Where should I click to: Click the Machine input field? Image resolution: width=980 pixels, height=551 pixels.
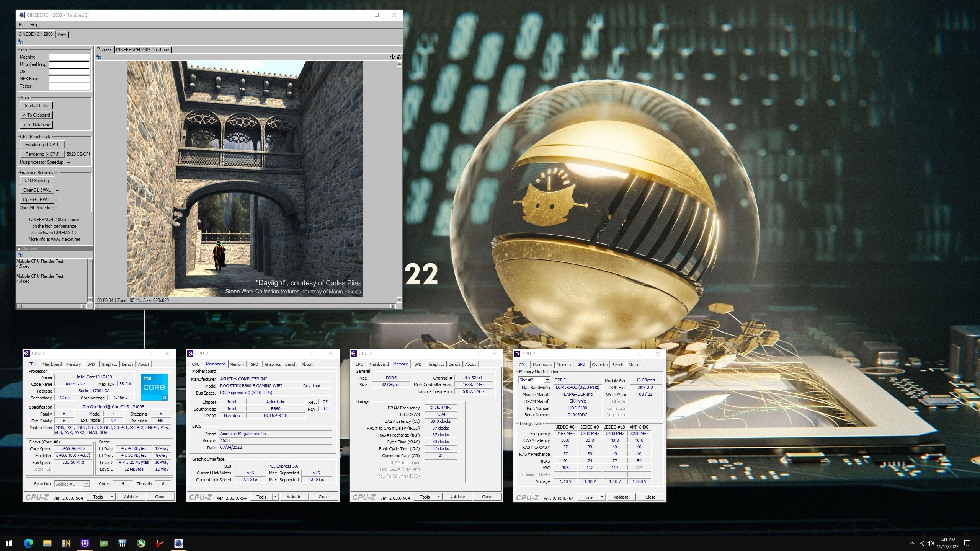pos(69,57)
